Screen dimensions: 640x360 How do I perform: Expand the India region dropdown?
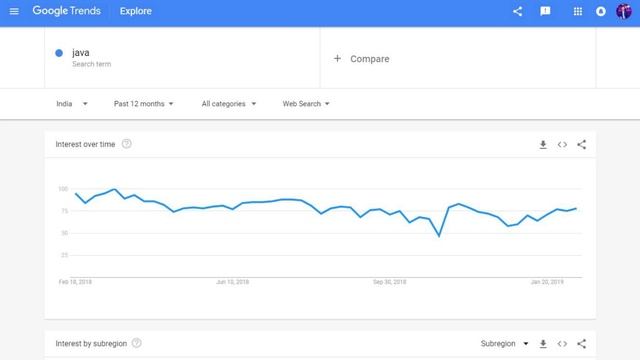72,104
